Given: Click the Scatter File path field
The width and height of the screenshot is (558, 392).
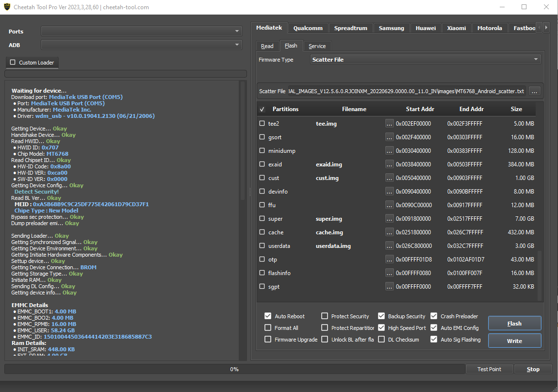Looking at the screenshot, I should point(408,91).
